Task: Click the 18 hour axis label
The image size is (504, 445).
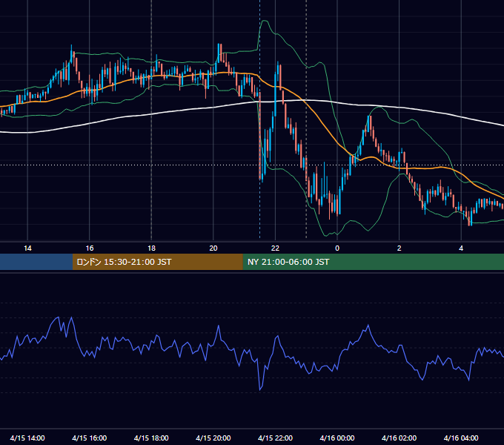Action: tap(151, 248)
